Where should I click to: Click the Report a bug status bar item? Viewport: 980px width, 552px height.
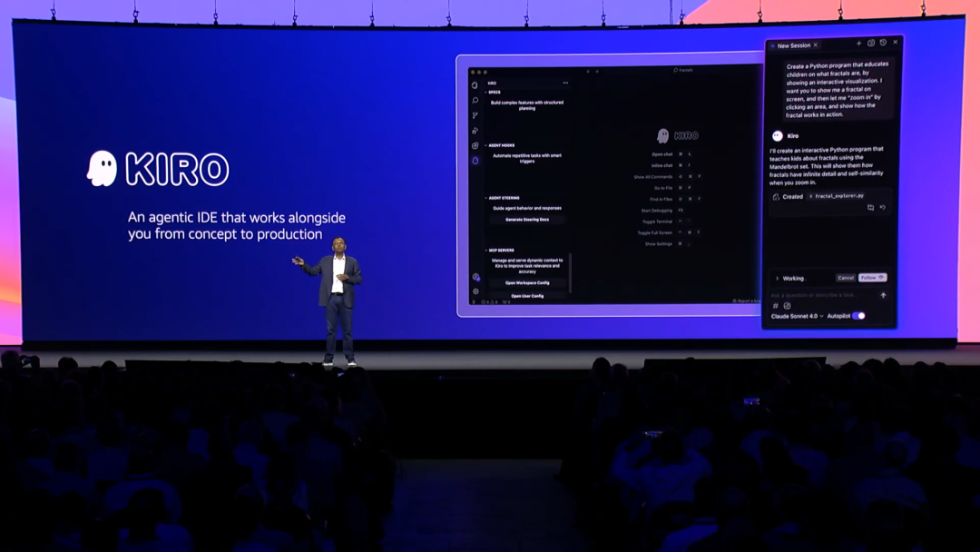pos(746,301)
